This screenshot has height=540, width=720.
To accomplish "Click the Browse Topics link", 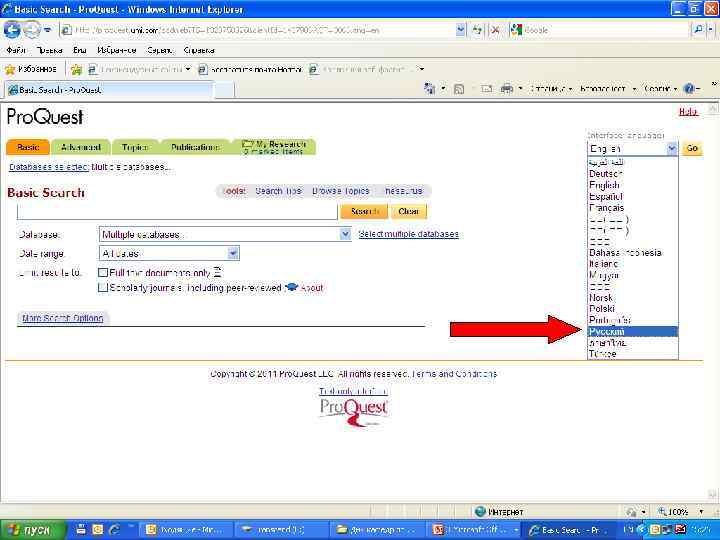I will click(340, 191).
